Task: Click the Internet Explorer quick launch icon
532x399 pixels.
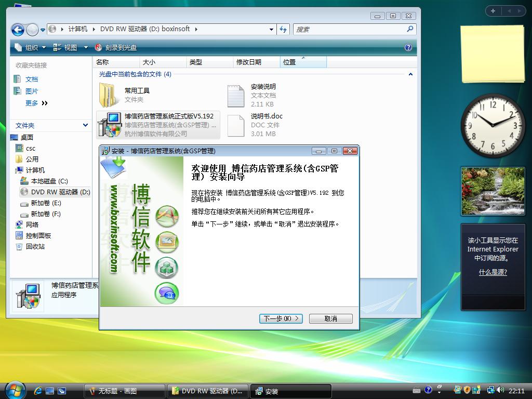Action: pyautogui.click(x=38, y=391)
